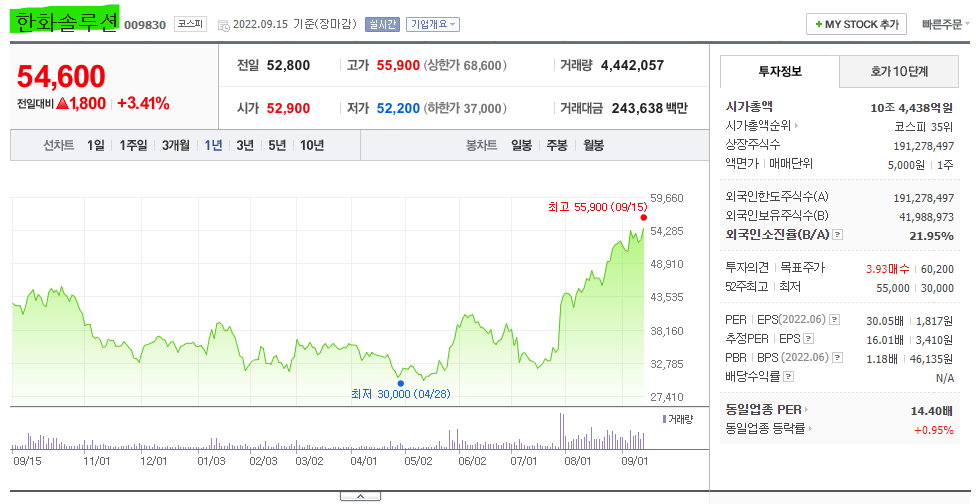Expand 동일업종 등락률 arrow link

point(769,428)
